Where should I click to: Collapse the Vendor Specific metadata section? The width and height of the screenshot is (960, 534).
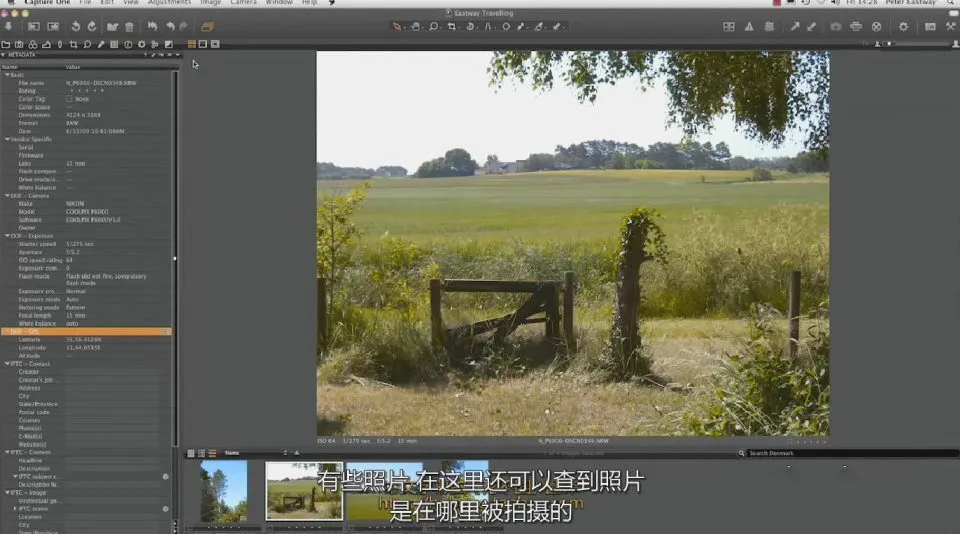point(7,139)
